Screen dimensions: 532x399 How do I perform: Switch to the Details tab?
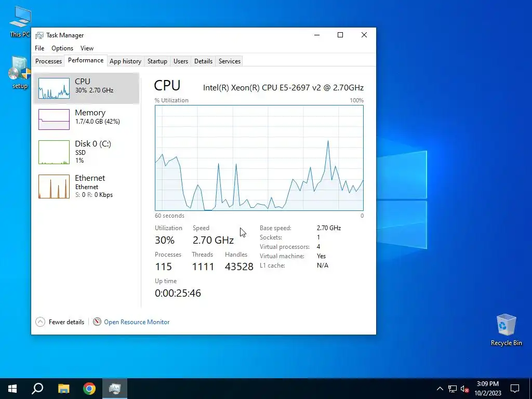[x=203, y=61]
